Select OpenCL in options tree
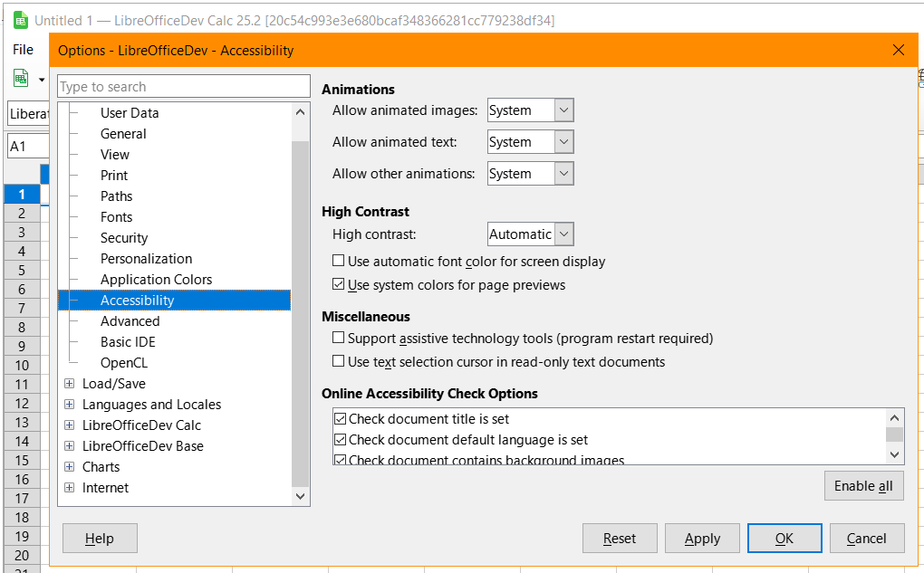Screen dimensions: 924x573 124,363
